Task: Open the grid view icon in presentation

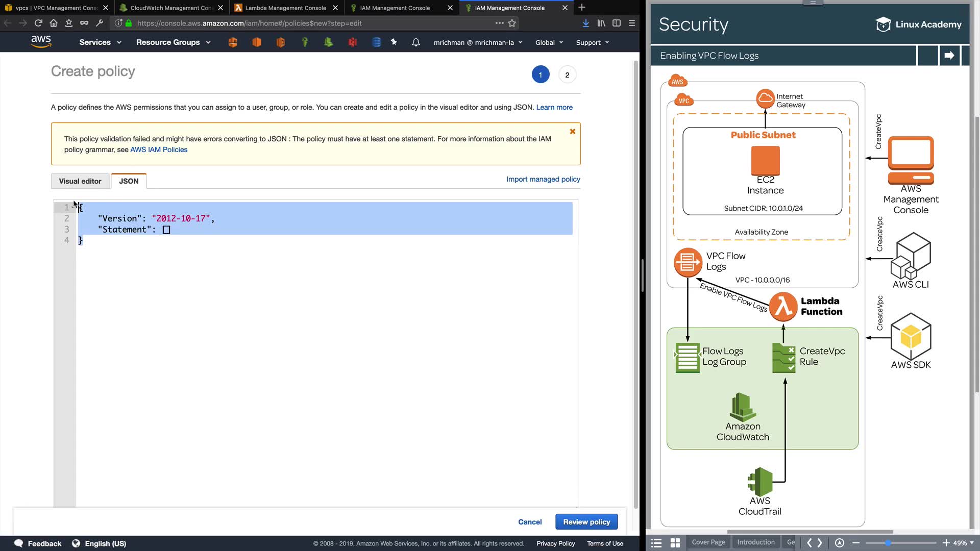Action: click(675, 543)
